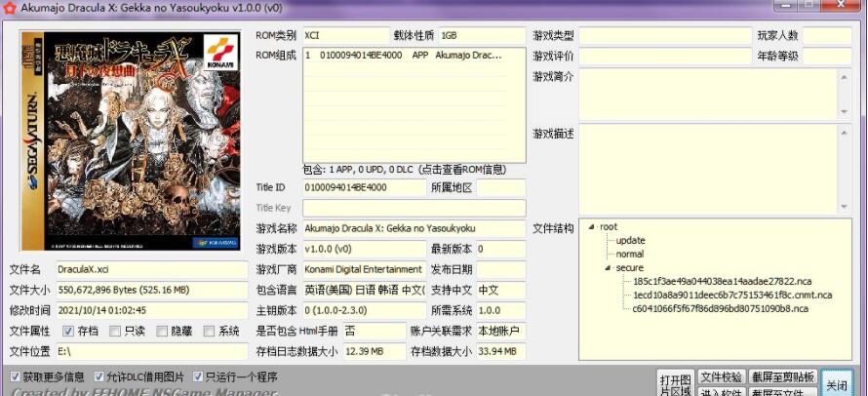The width and height of the screenshot is (868, 396).
Task: Click the Title ID field
Action: point(365,187)
